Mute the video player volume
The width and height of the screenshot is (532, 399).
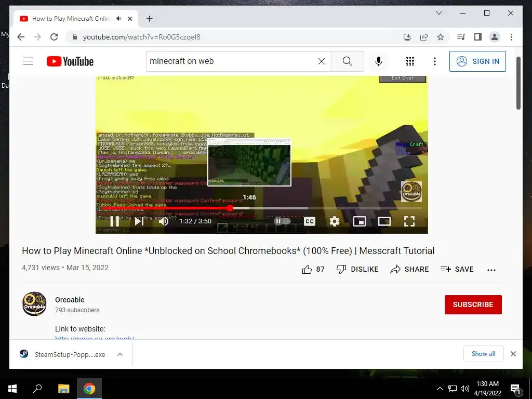point(164,221)
